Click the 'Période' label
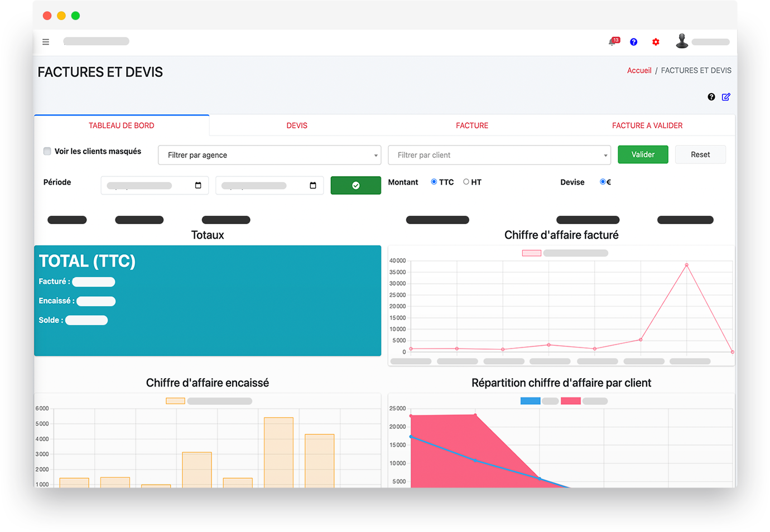This screenshot has width=770, height=532. click(x=57, y=182)
